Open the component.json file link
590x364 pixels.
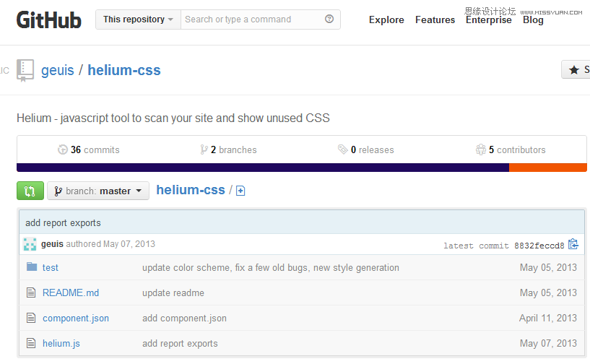click(x=76, y=318)
